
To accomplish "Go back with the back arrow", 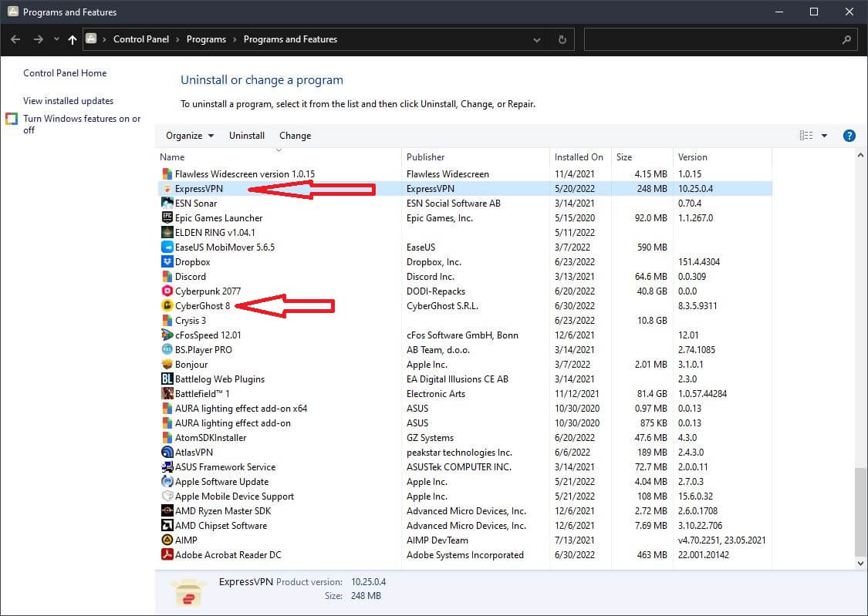I will (x=15, y=39).
